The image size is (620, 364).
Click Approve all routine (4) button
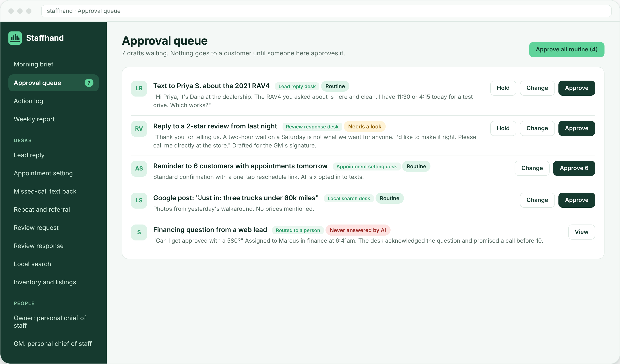tap(567, 49)
